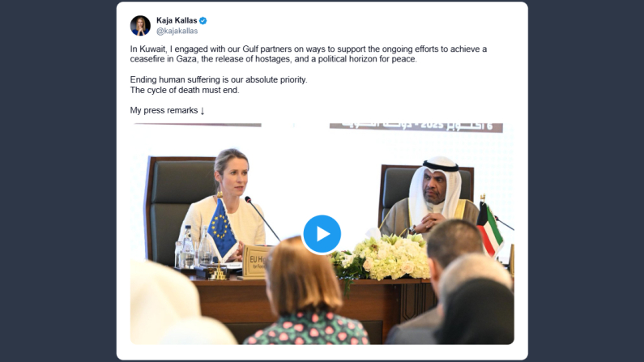
Task: Click the EU flag in the video thumbnail
Action: click(222, 230)
